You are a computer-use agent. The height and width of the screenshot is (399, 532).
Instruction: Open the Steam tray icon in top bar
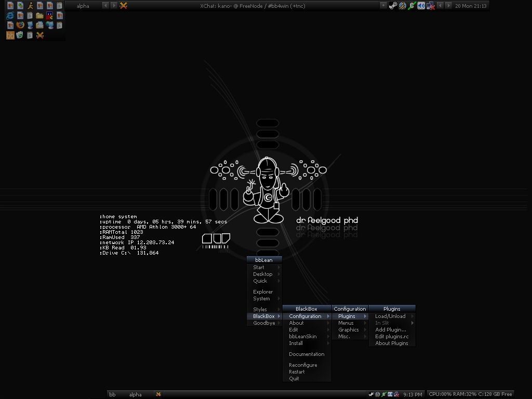pyautogui.click(x=393, y=6)
